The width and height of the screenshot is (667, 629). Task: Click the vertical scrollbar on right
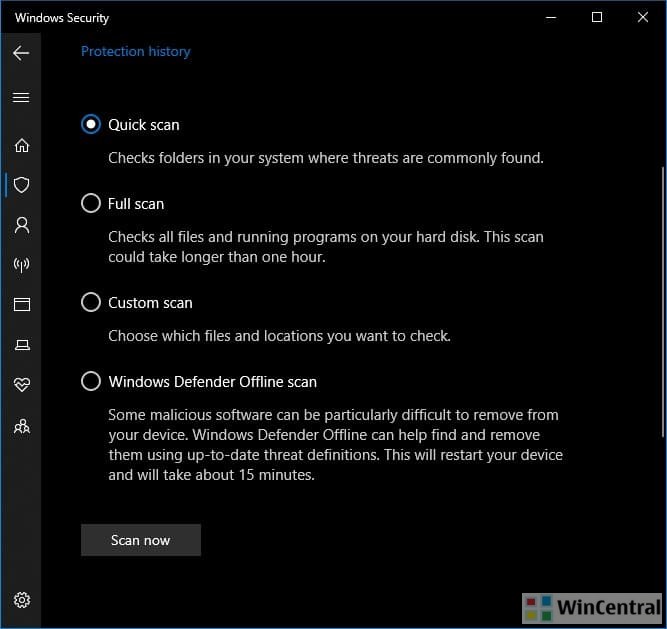click(x=660, y=300)
